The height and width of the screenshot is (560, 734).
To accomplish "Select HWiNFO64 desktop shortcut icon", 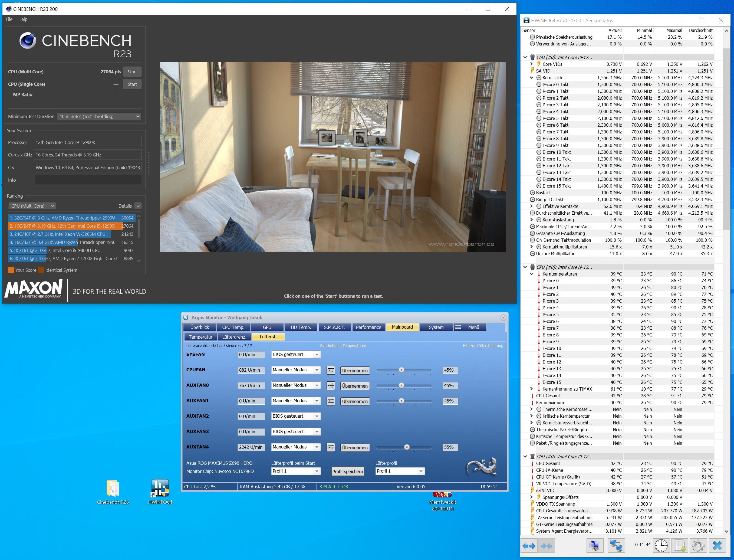I will click(160, 488).
